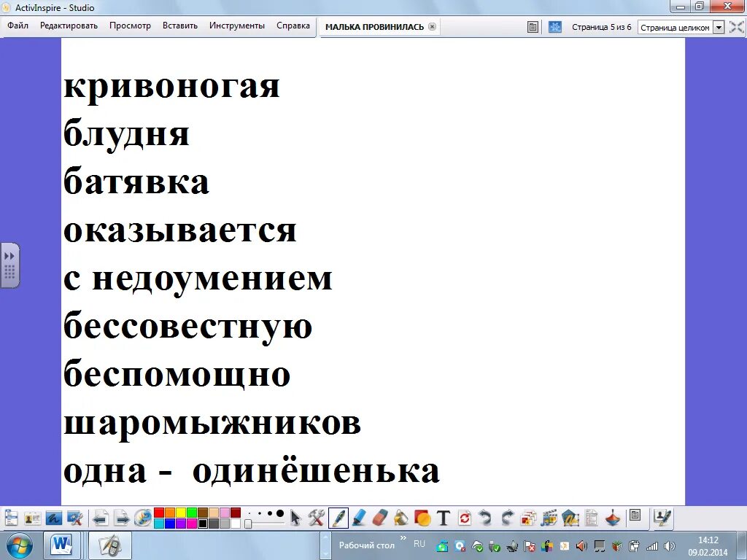This screenshot has width=747, height=560.
Task: Open the Просмотр menu
Action: 130,26
